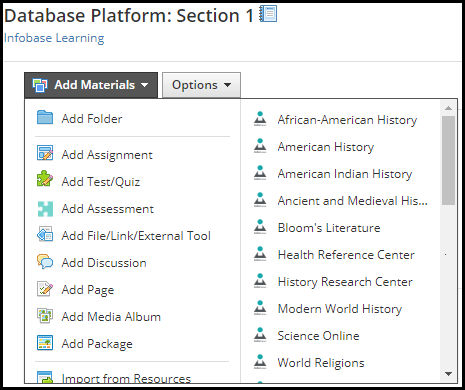Viewport: 465px width, 390px height.
Task: Choose Add Media Album
Action: coord(111,317)
